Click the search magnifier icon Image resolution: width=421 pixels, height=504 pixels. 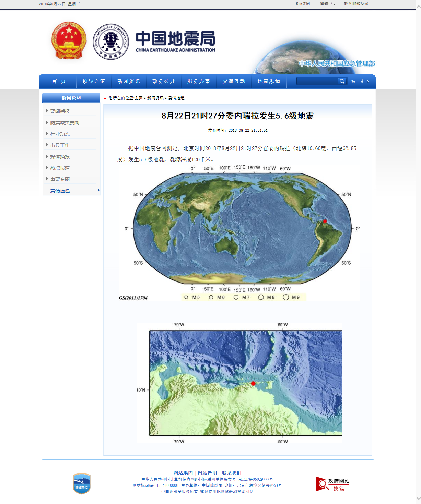[342, 81]
